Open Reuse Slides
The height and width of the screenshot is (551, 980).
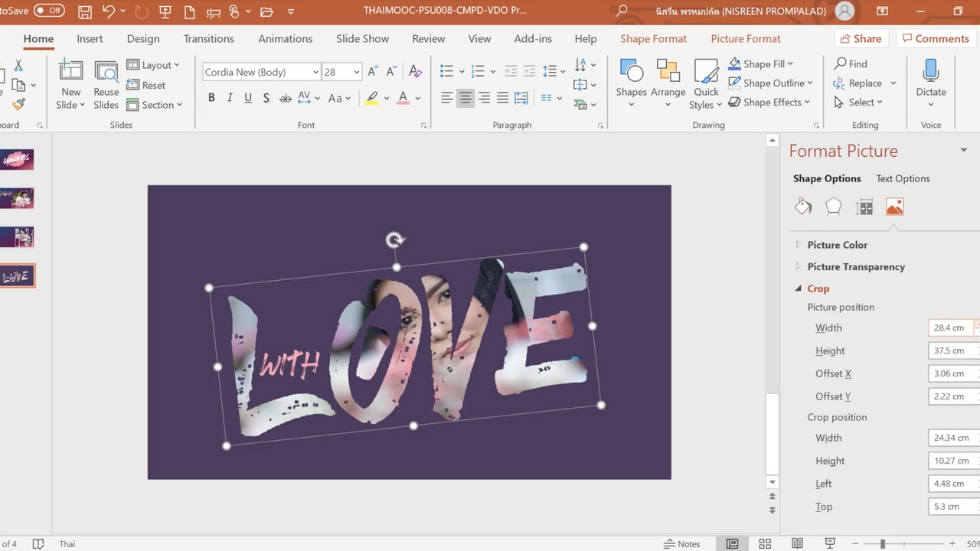pyautogui.click(x=106, y=84)
